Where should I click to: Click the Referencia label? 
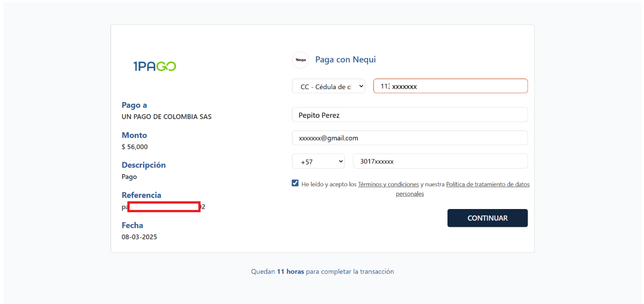[141, 195]
